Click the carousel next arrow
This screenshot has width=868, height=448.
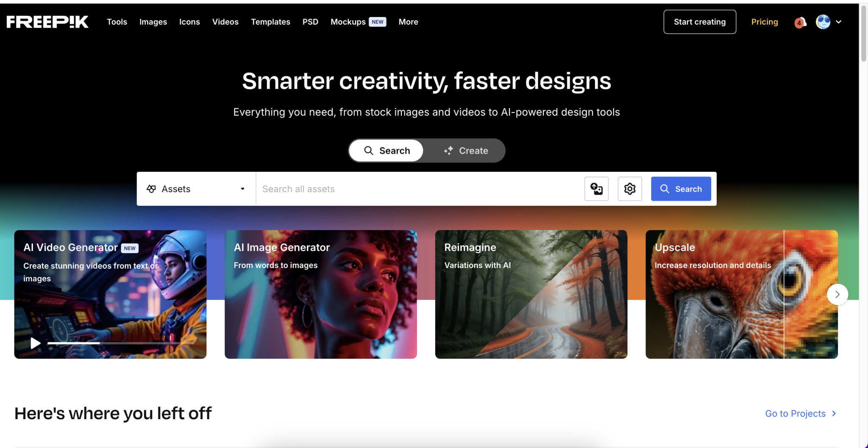pyautogui.click(x=837, y=294)
